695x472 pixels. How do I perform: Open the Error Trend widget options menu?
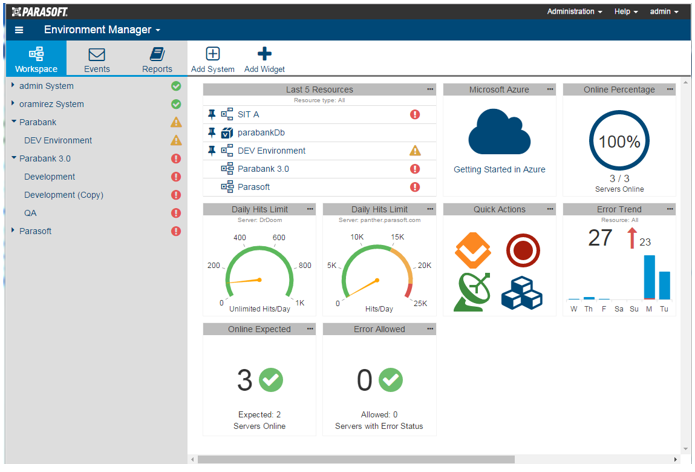click(670, 209)
